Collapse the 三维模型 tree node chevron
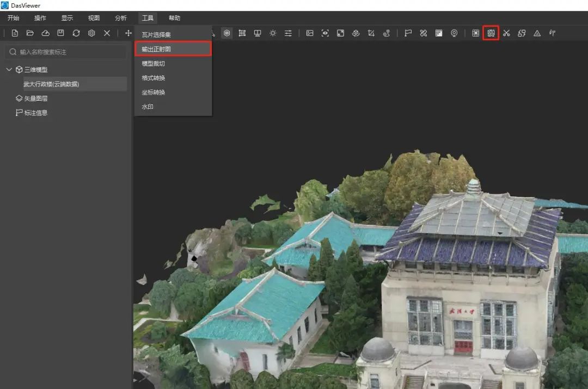 [9, 69]
